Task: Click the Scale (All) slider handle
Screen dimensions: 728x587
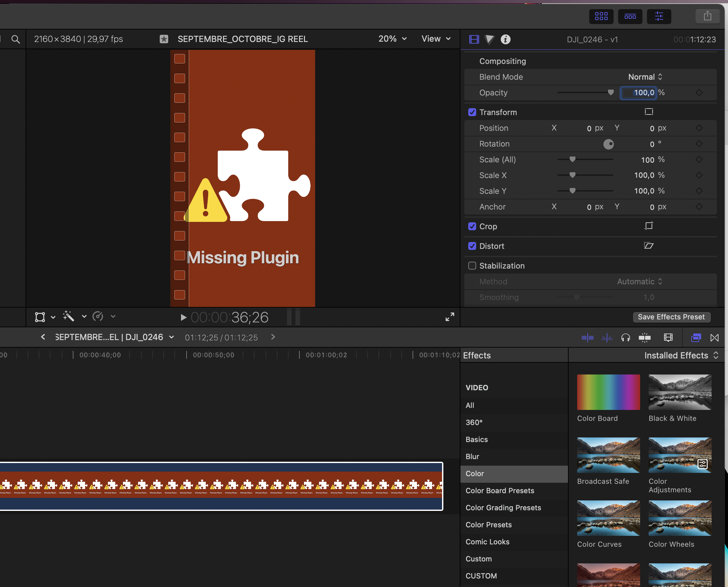Action: tap(572, 159)
